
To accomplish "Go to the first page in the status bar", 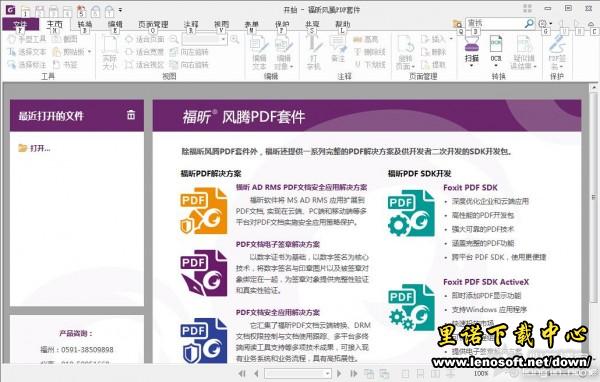I will [242, 373].
